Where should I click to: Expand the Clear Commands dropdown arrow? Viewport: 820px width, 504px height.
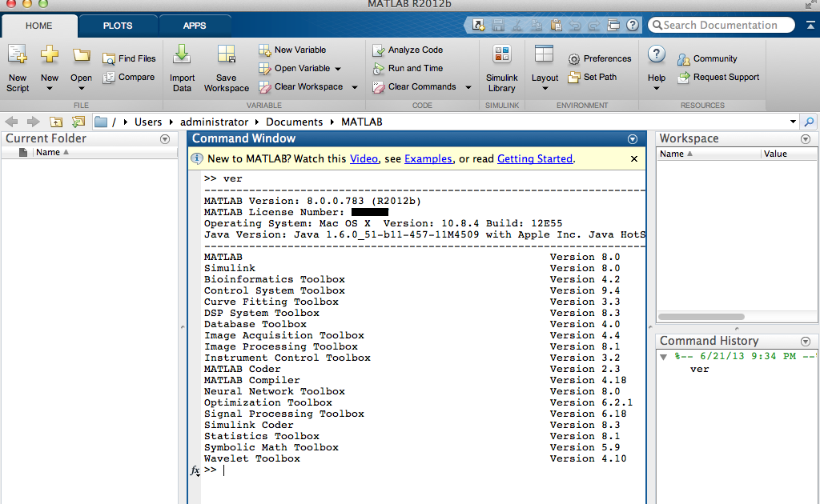point(468,87)
